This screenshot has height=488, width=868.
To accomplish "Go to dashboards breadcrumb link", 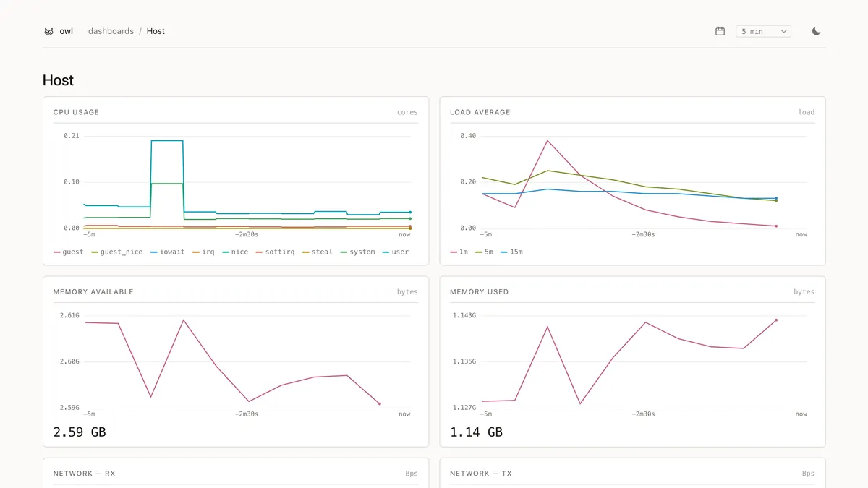I will 111,31.
